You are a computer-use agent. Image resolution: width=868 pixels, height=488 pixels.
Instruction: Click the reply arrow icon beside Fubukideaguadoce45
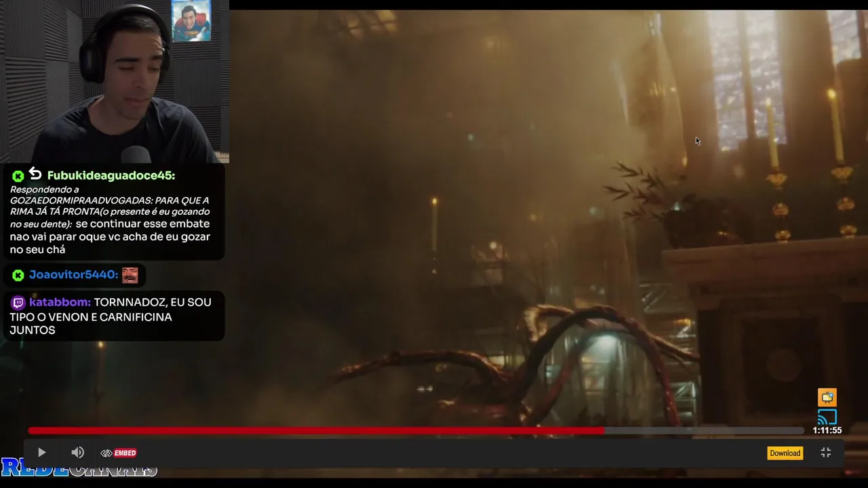[x=35, y=175]
